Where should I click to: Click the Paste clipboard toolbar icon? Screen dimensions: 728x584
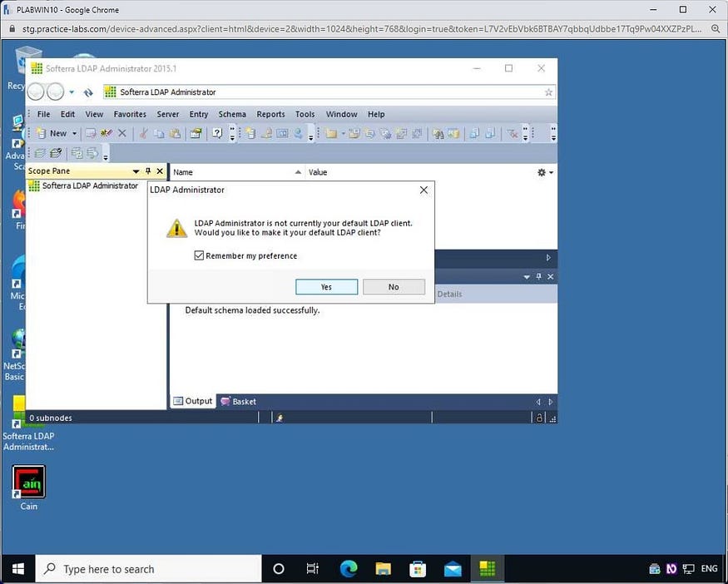pyautogui.click(x=175, y=134)
